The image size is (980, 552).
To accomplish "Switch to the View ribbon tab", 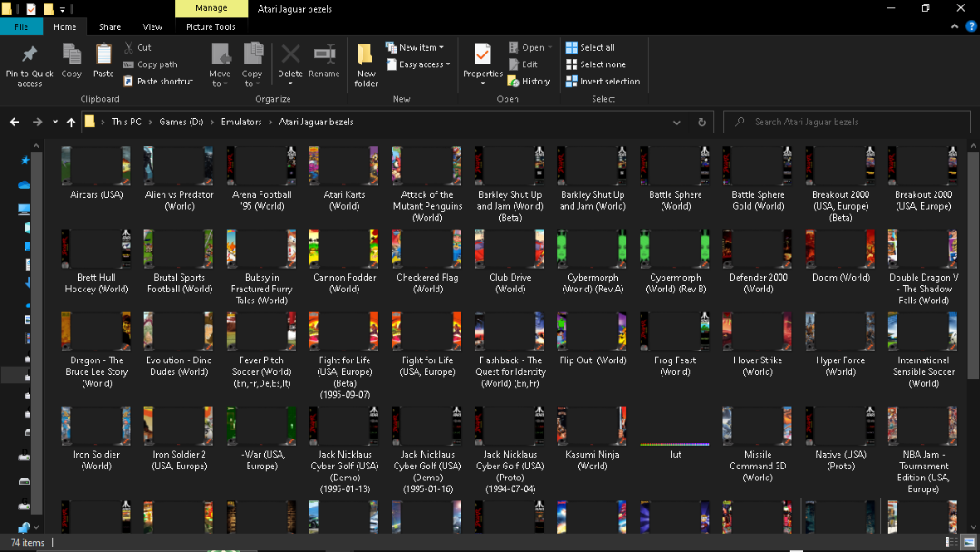I will [152, 27].
